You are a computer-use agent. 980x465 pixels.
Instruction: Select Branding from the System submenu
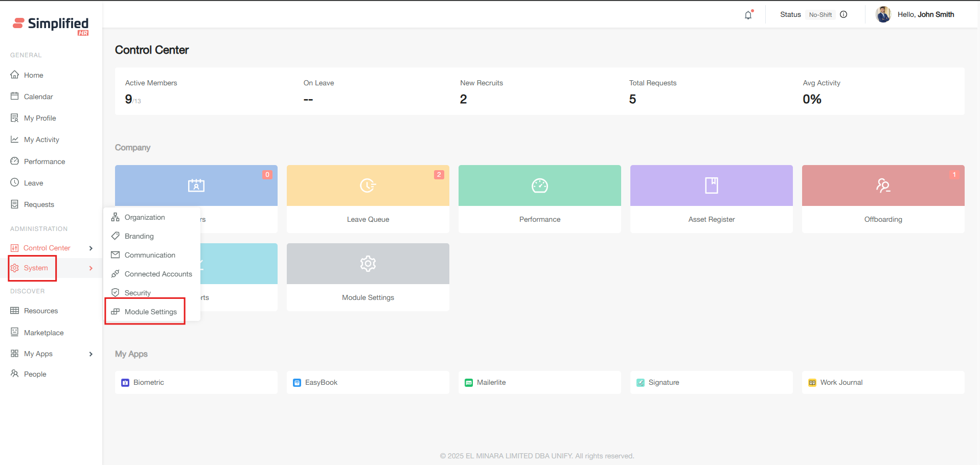[139, 236]
